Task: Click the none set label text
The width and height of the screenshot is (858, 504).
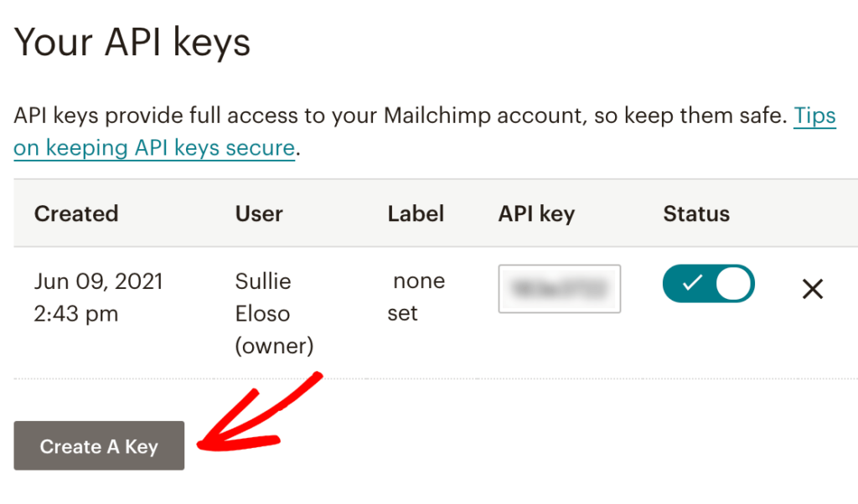Action: (x=416, y=296)
